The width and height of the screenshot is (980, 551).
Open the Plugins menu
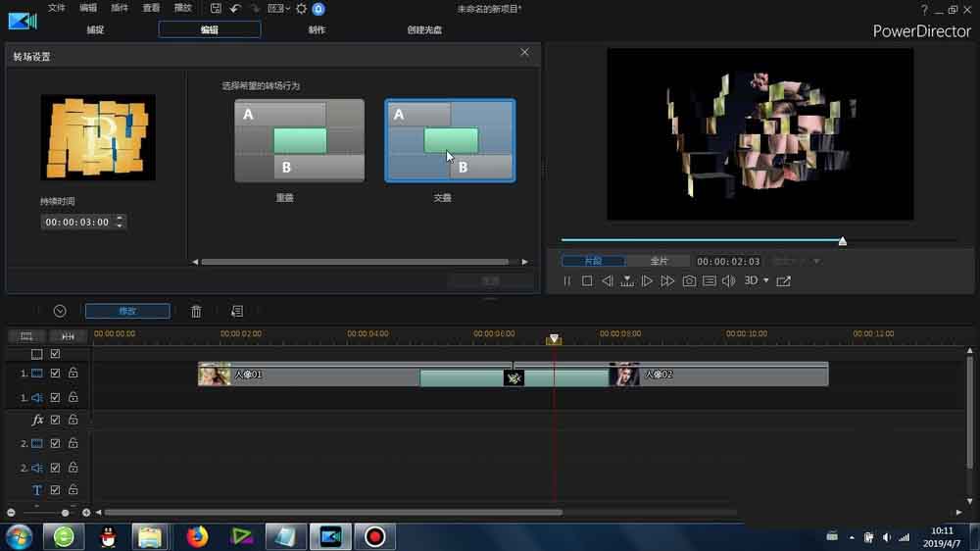[120, 8]
